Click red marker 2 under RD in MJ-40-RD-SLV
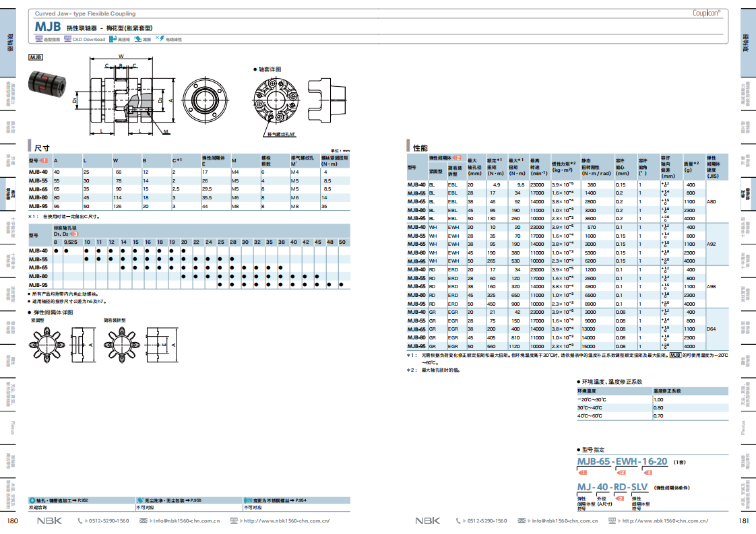This screenshot has height=534, width=756. tap(620, 499)
